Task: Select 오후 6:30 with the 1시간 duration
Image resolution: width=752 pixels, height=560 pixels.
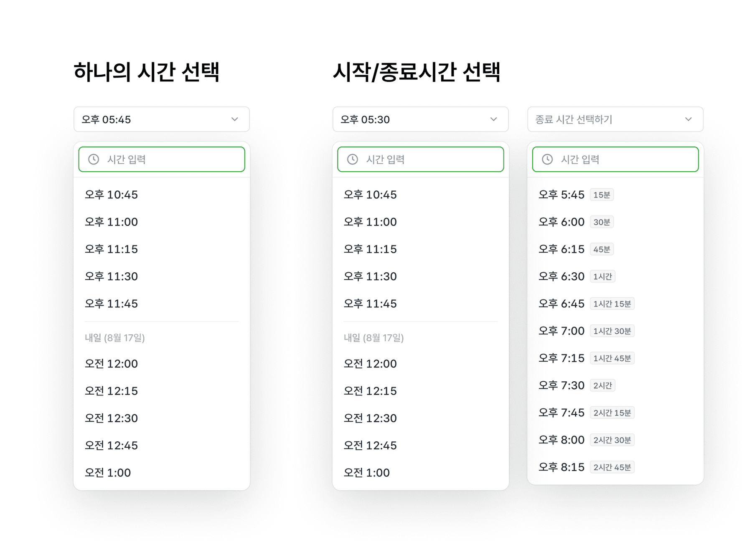Action: (x=561, y=276)
